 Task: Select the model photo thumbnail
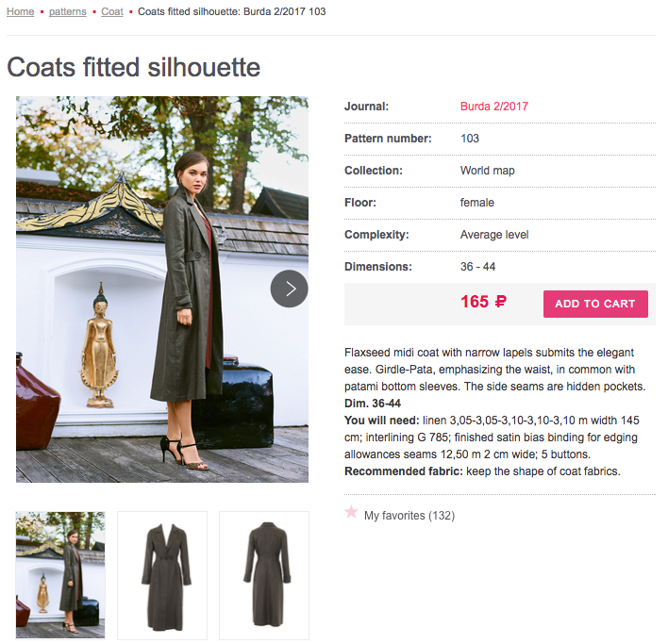[60, 575]
